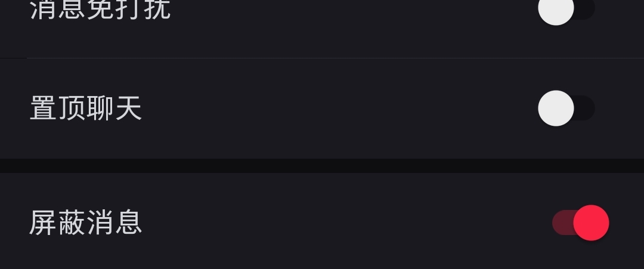This screenshot has width=644, height=269.
Task: Click dark track right of 消息免打扰 knob
Action: 586,8
